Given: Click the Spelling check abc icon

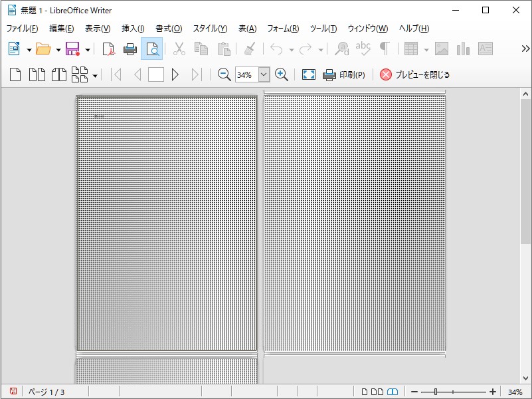Looking at the screenshot, I should pyautogui.click(x=363, y=49).
